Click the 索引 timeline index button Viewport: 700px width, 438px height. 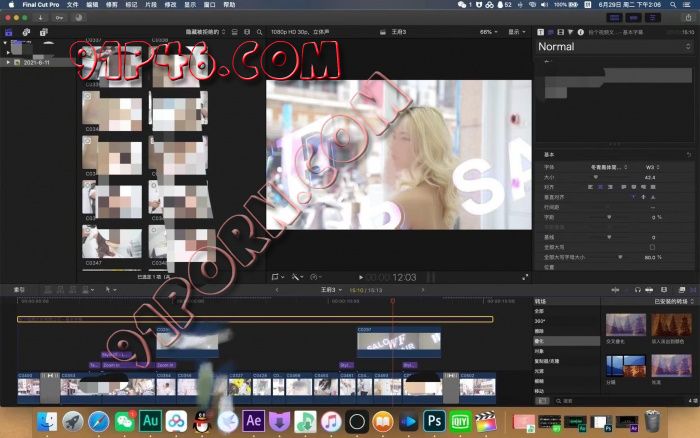(x=19, y=289)
